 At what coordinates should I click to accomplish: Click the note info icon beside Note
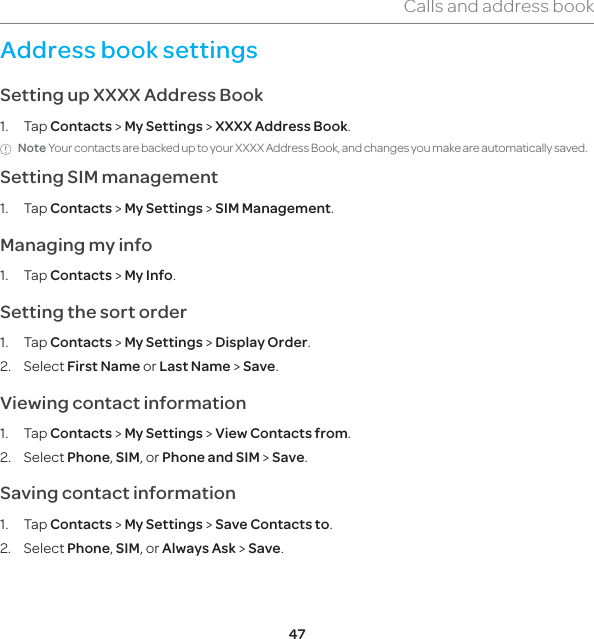[5, 149]
